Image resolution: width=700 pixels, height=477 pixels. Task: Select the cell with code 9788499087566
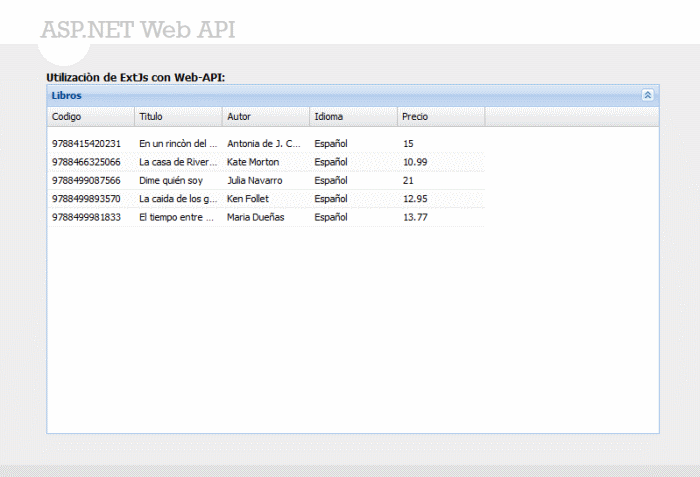tap(86, 180)
